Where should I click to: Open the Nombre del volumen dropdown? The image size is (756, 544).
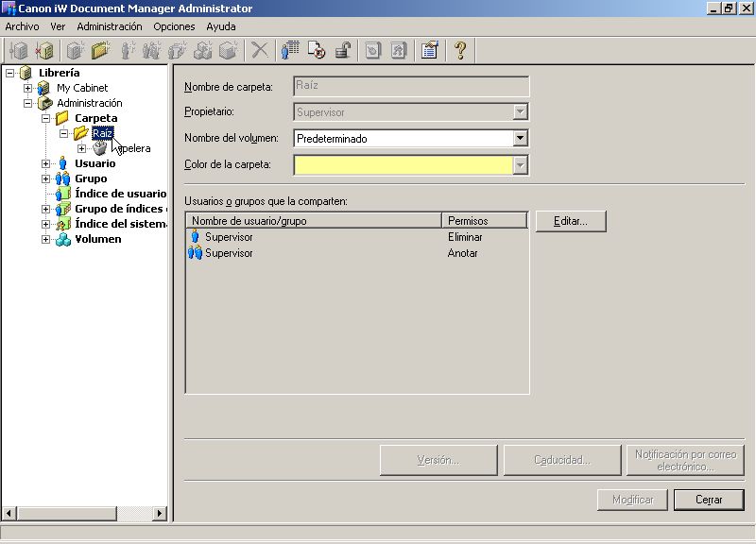520,138
